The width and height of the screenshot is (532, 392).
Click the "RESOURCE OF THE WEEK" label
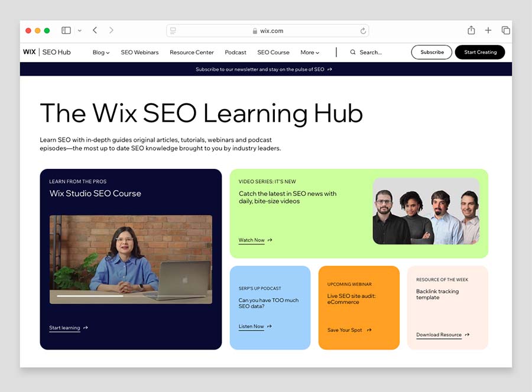(442, 279)
